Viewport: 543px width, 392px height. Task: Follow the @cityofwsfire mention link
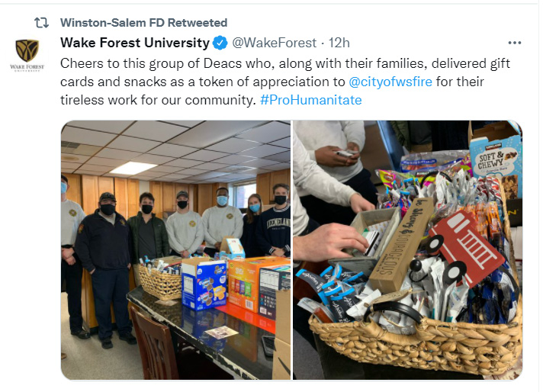390,82
